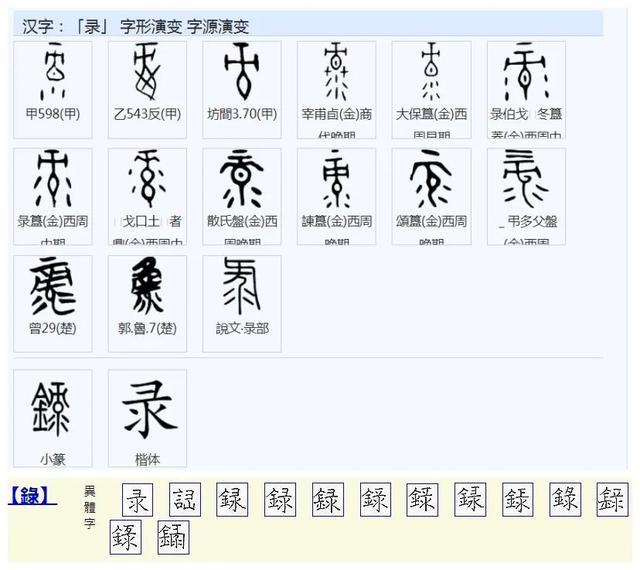Click the last variant box in the second row

173,538
